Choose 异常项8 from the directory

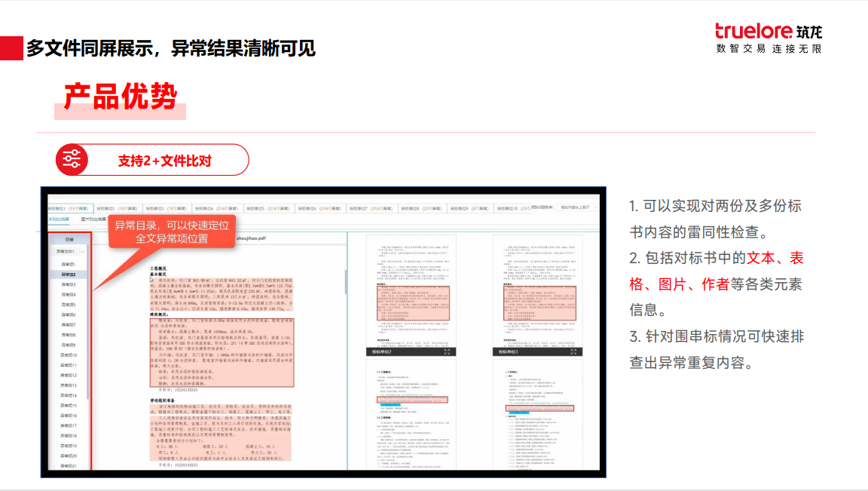point(69,335)
